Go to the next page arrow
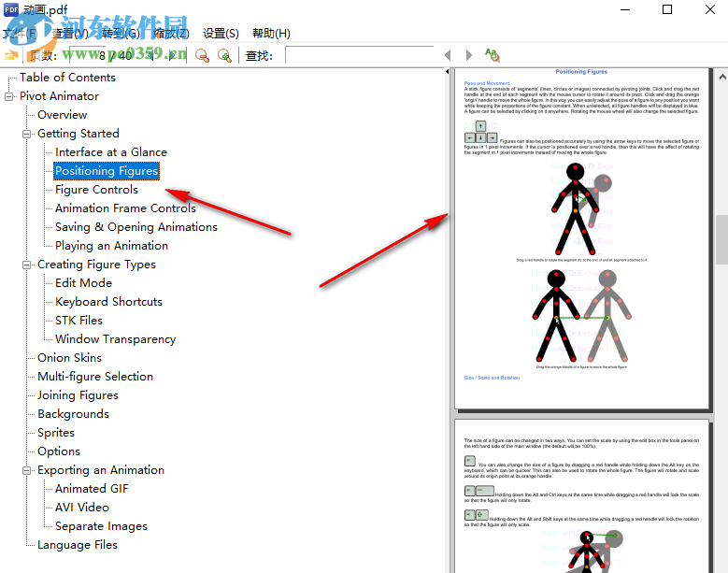This screenshot has width=728, height=573. (x=172, y=55)
